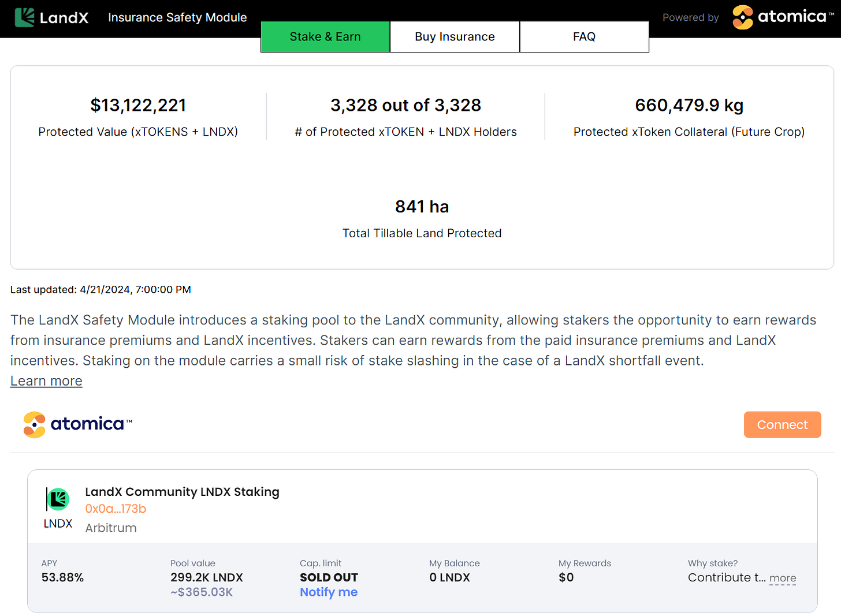Click the '~$365.03K' pool dollar value
This screenshot has height=616, width=841.
tap(202, 592)
